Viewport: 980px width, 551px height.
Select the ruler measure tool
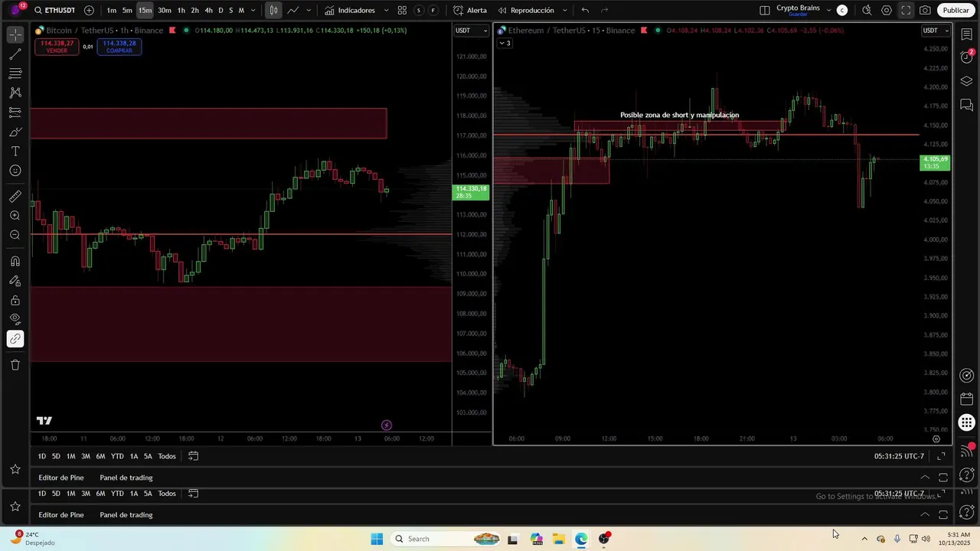click(15, 197)
